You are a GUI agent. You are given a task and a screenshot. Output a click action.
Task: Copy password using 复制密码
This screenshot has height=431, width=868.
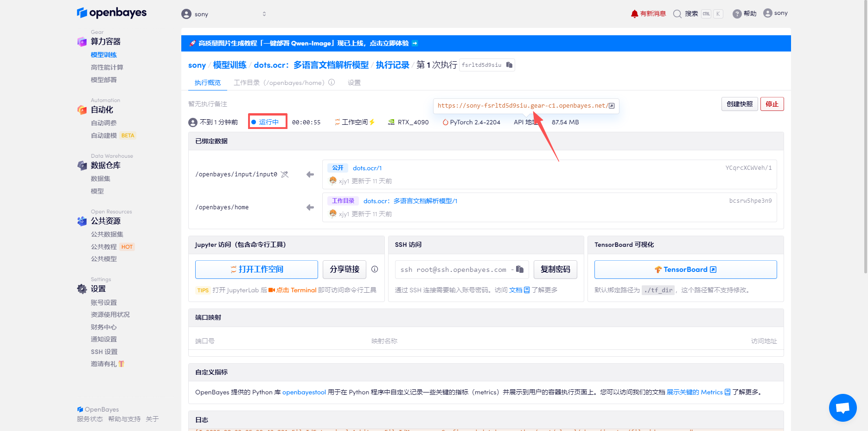[555, 269]
